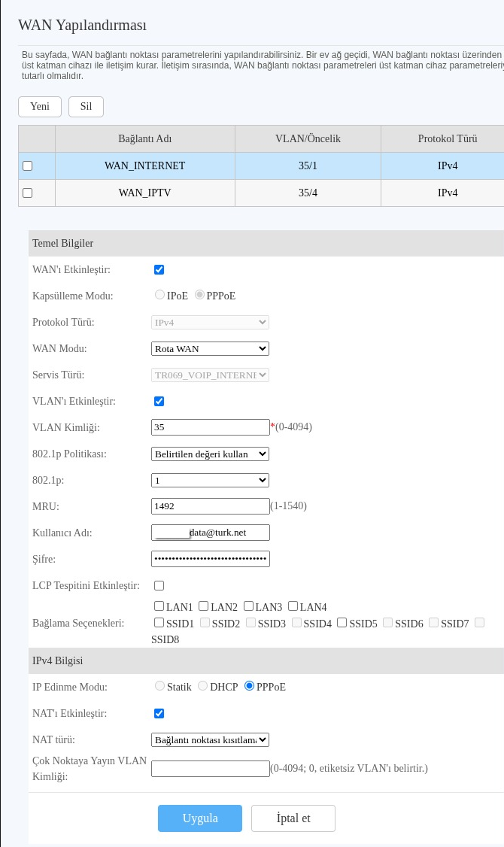Apply settings with the Uygula button

200,818
